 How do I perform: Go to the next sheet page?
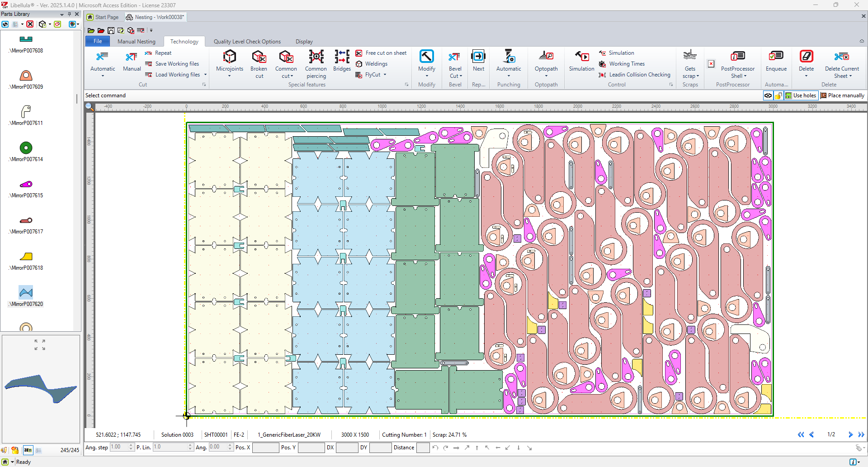click(851, 434)
